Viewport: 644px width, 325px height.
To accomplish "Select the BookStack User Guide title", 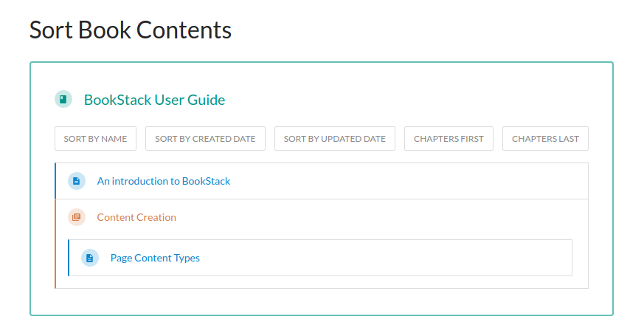I will click(x=154, y=100).
